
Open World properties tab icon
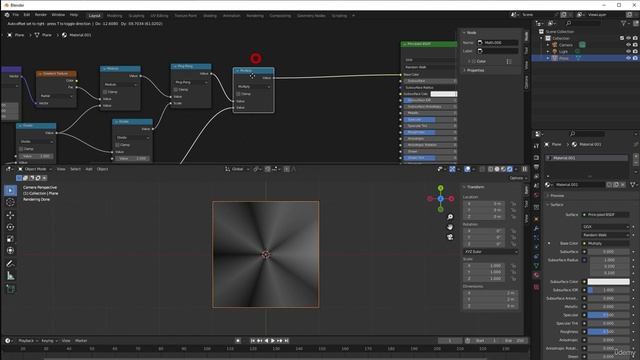tap(536, 196)
